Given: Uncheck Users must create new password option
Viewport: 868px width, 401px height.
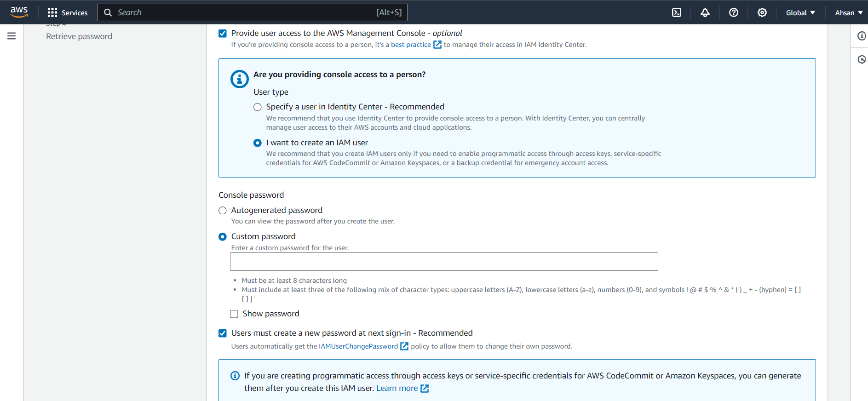Looking at the screenshot, I should pyautogui.click(x=223, y=333).
